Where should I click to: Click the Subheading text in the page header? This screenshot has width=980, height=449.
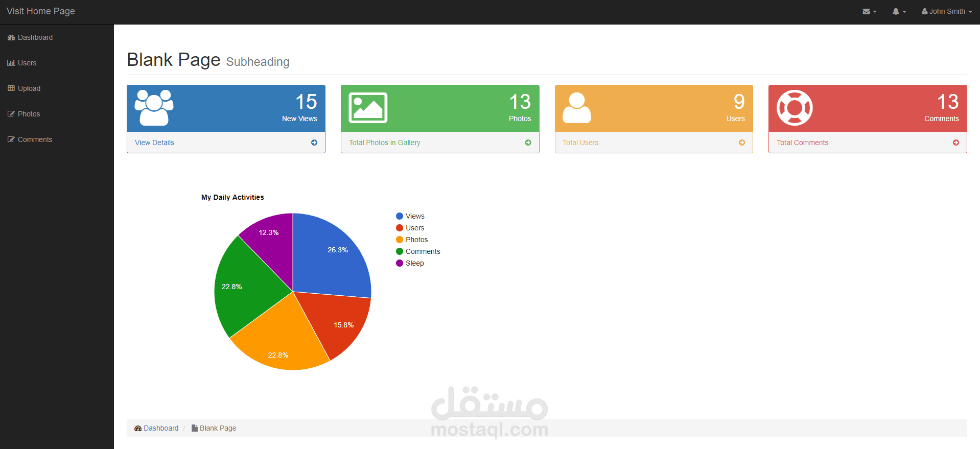click(x=258, y=62)
